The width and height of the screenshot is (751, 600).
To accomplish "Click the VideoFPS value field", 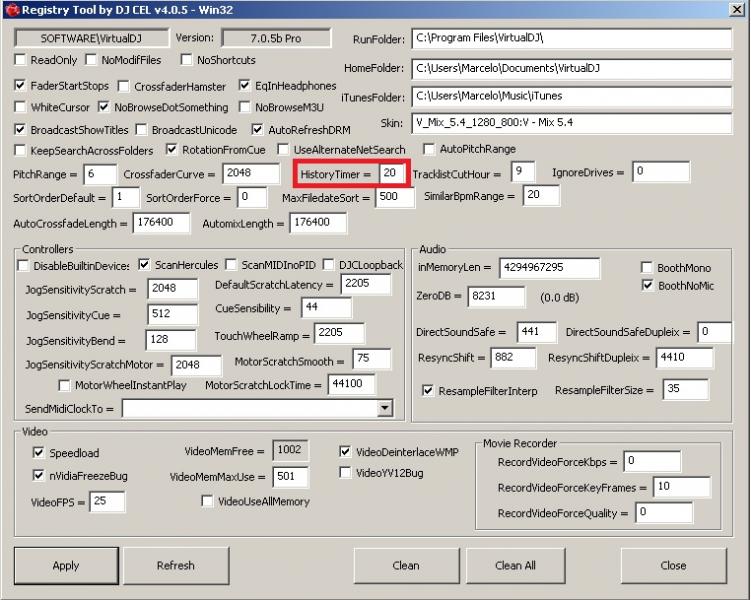I will (107, 501).
